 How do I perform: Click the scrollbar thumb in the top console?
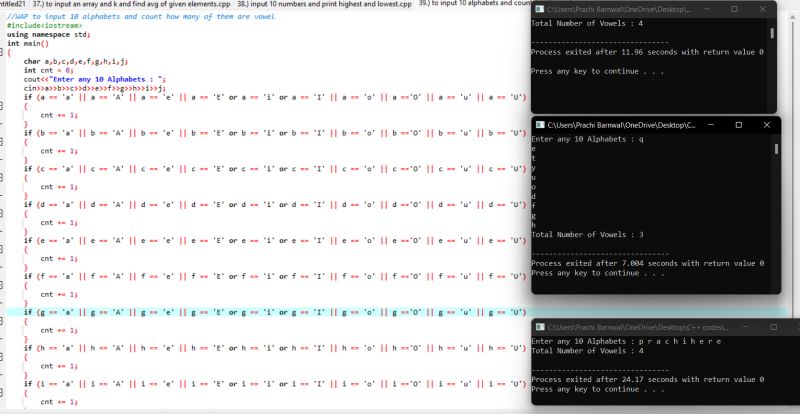[x=772, y=33]
